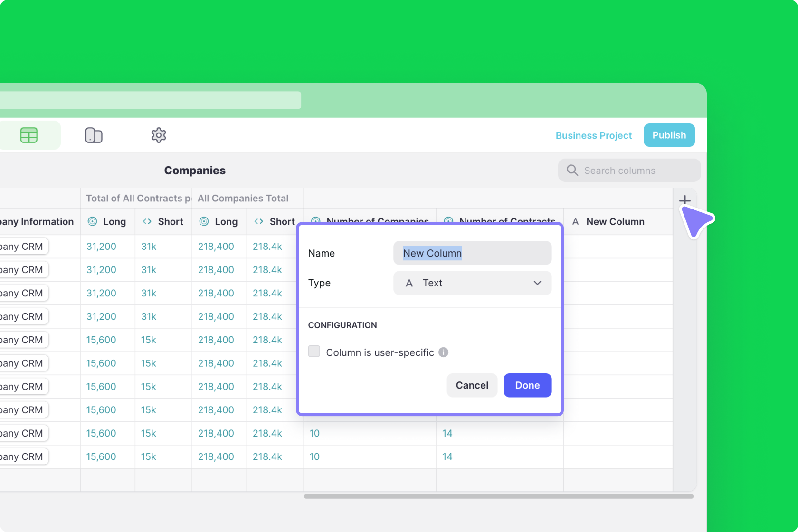The width and height of the screenshot is (798, 532).
Task: Cancel the new column dialog
Action: tap(472, 385)
